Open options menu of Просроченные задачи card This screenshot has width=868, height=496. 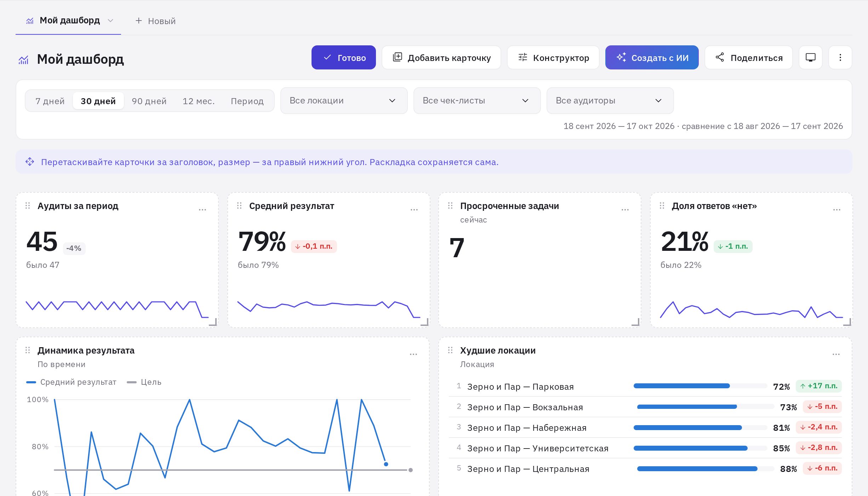(x=625, y=210)
